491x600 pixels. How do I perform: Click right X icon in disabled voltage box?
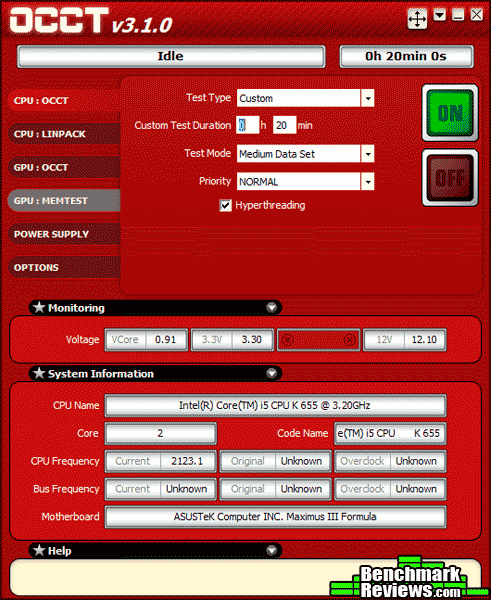coord(349,340)
